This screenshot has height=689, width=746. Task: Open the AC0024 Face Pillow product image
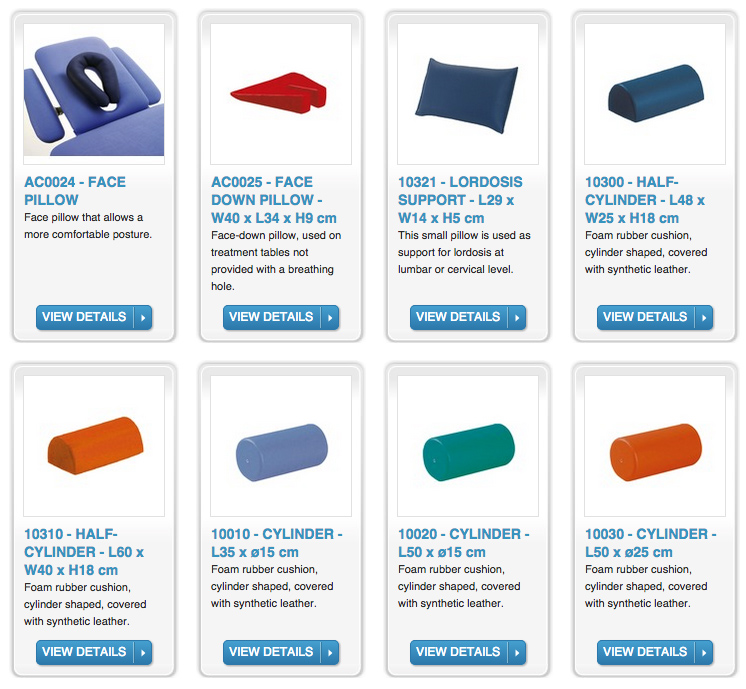coord(94,94)
